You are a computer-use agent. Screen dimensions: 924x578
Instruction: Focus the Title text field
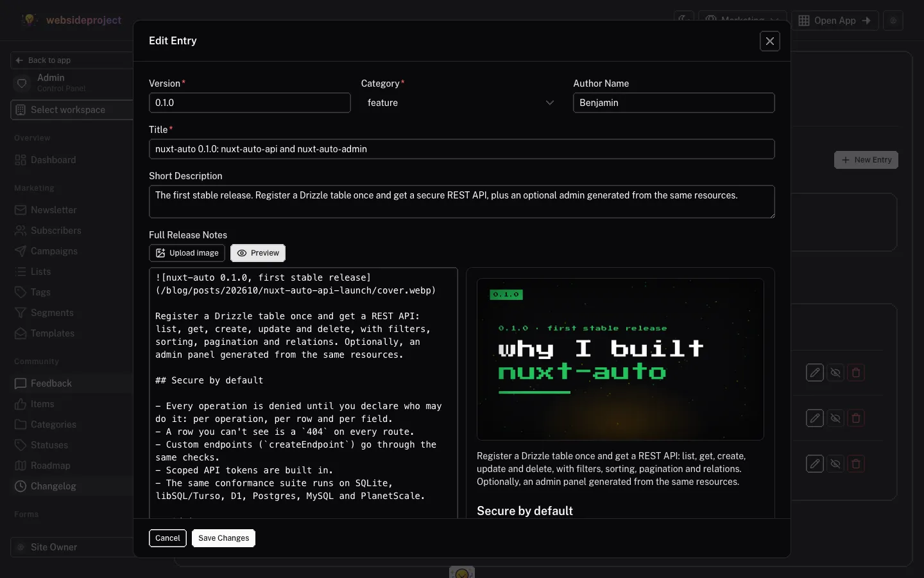(x=462, y=149)
